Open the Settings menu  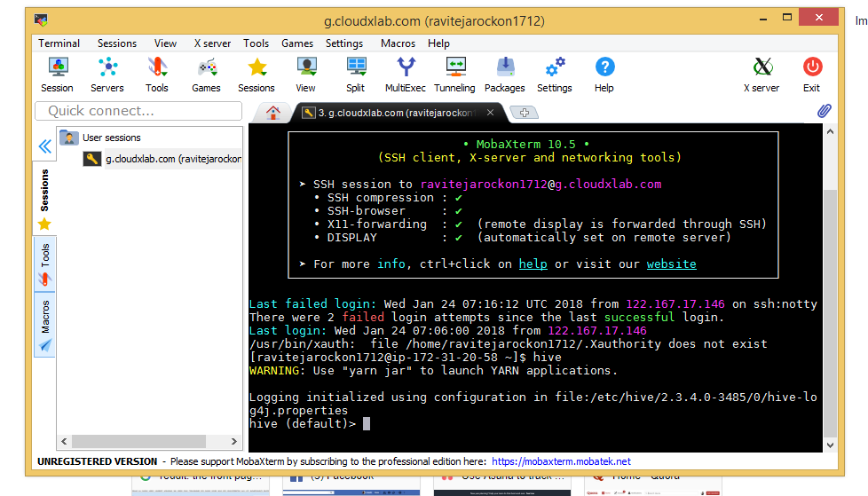(344, 43)
